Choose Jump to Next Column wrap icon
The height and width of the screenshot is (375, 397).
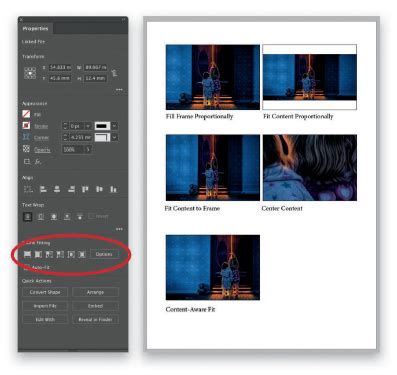(80, 217)
